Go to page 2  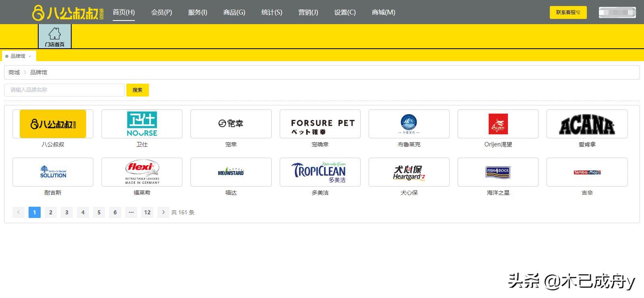(x=51, y=212)
